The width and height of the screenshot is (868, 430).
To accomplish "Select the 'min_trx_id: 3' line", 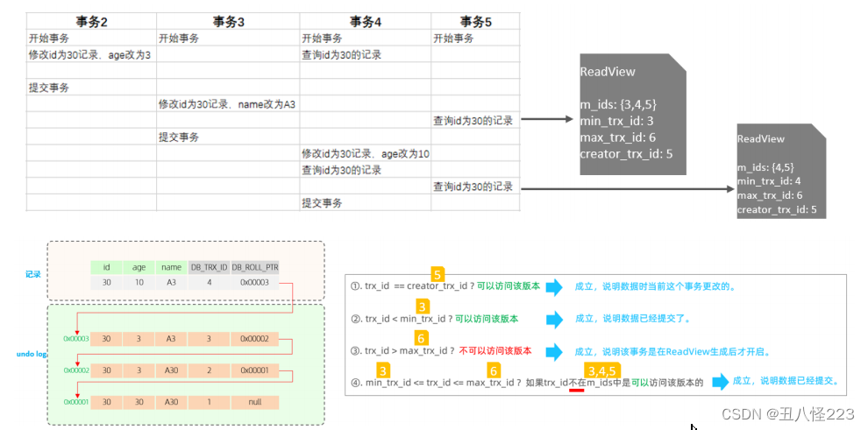I will 615,121.
